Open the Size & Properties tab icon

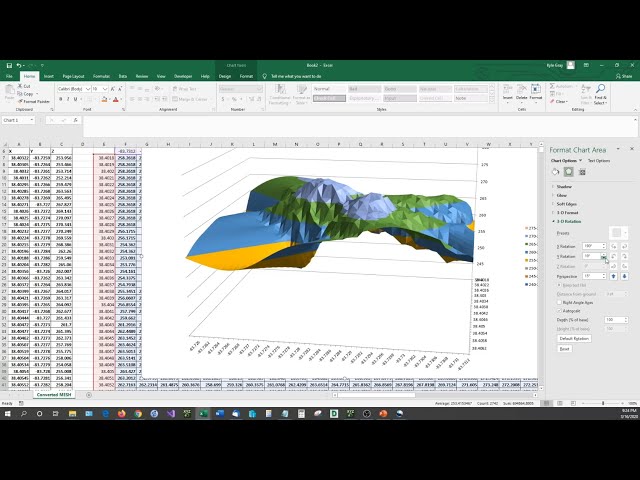(582, 172)
